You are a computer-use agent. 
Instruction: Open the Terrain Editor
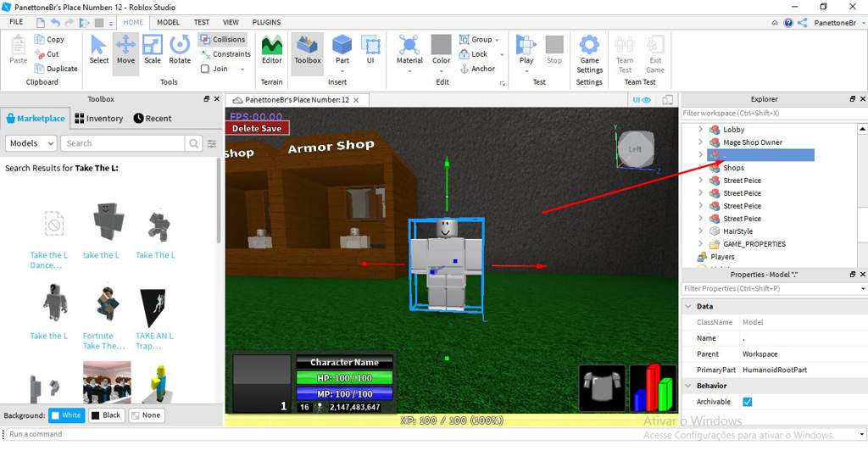pos(272,49)
